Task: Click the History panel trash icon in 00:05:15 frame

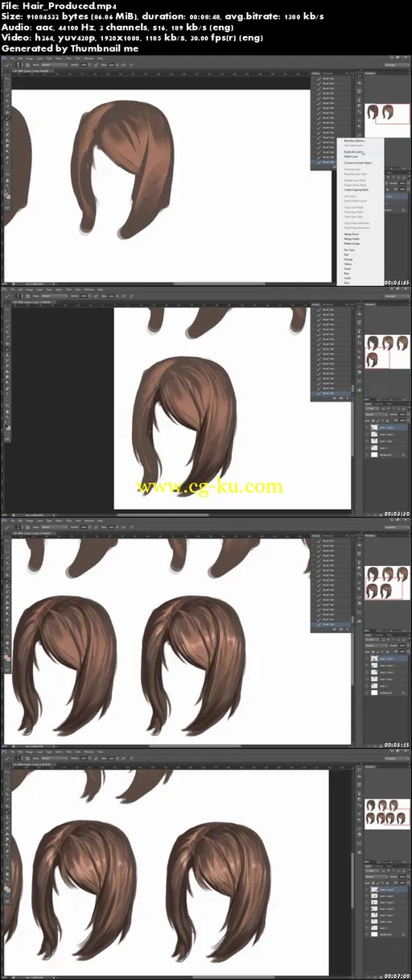Action: click(x=347, y=629)
